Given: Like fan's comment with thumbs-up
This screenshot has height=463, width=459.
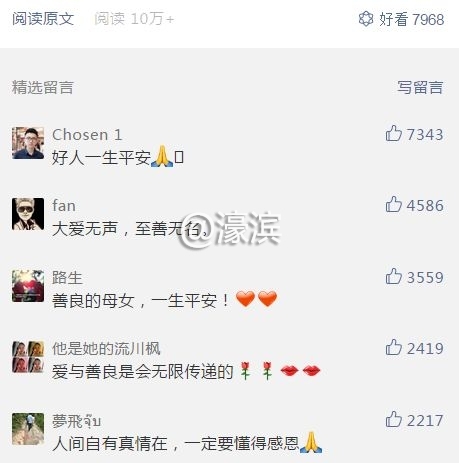Looking at the screenshot, I should (393, 204).
